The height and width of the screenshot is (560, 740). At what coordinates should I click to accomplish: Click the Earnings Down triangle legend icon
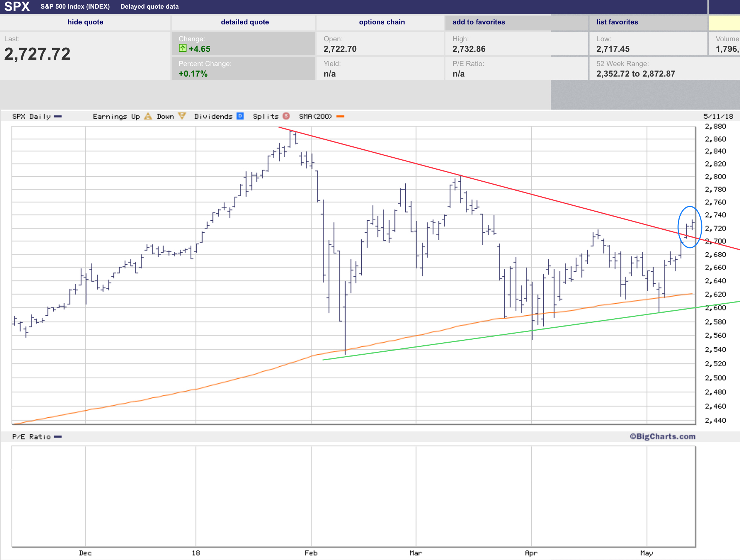[182, 116]
